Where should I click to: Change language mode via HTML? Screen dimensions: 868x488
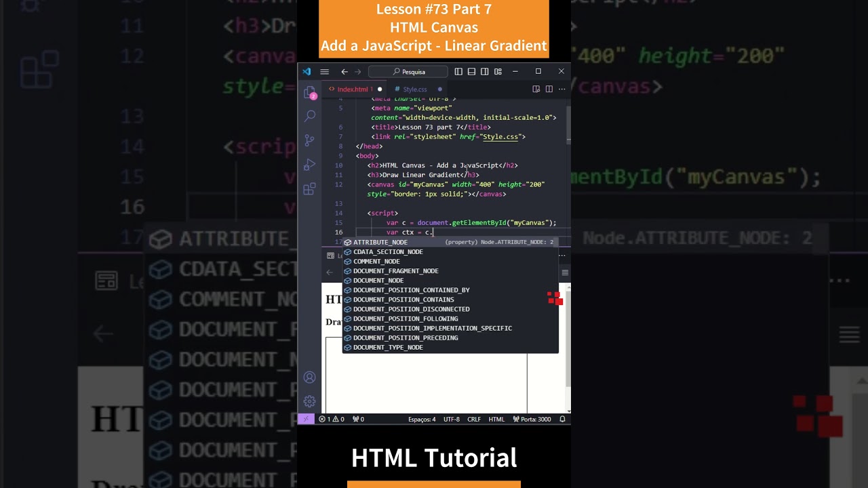[496, 419]
